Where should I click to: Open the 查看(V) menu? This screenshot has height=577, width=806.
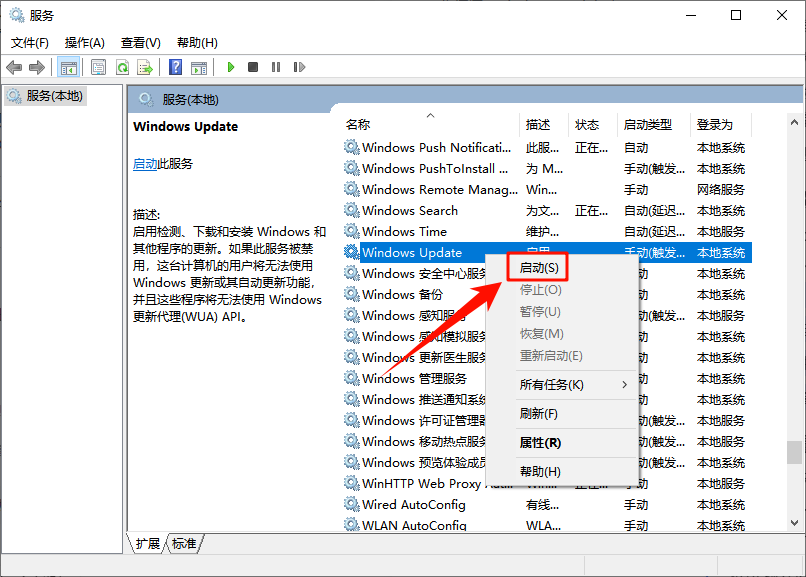139,43
